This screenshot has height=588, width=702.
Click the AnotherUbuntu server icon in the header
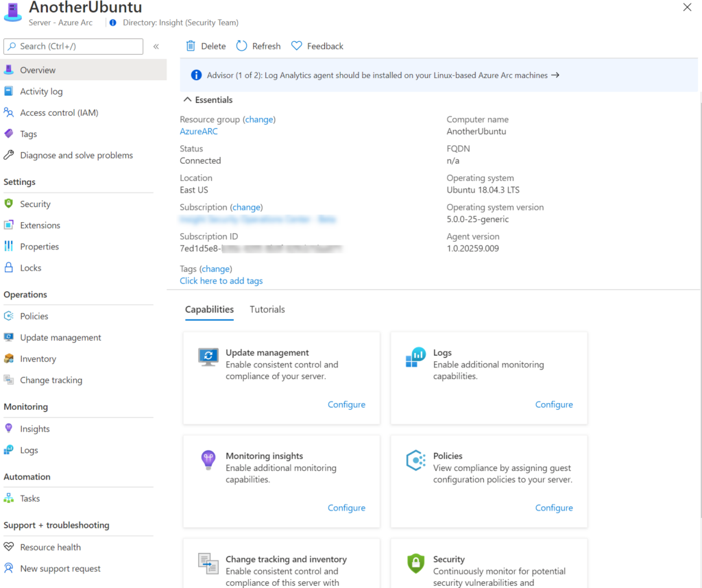pyautogui.click(x=12, y=12)
